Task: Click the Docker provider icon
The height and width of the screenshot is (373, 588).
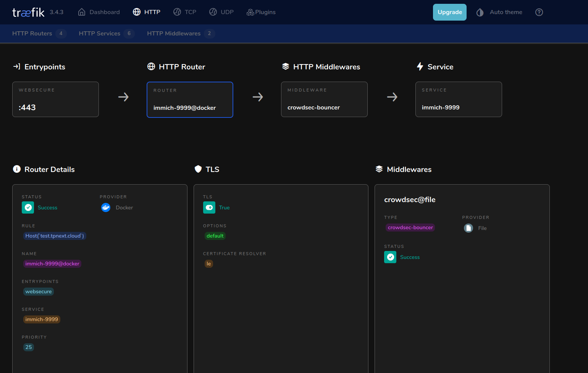Action: (106, 207)
